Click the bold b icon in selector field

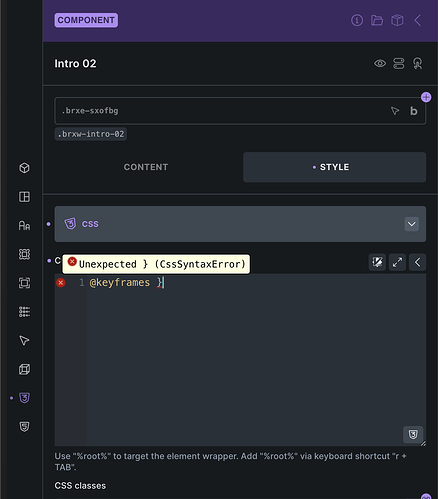point(414,111)
